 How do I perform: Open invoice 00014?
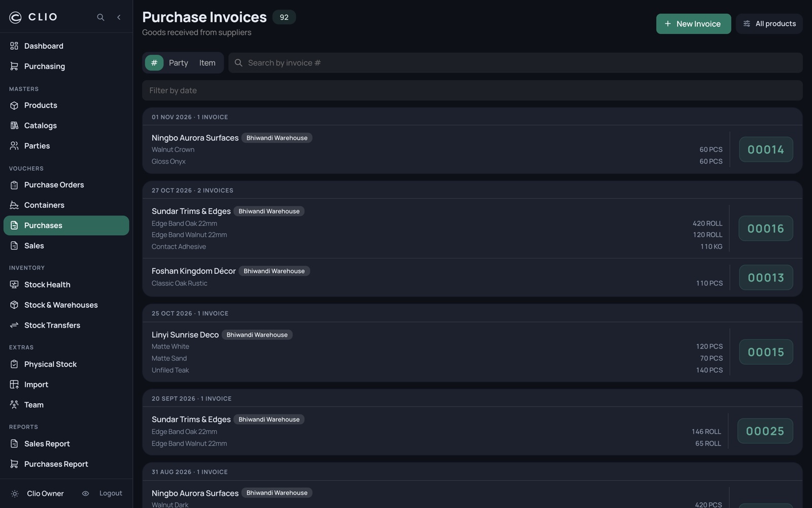point(766,149)
